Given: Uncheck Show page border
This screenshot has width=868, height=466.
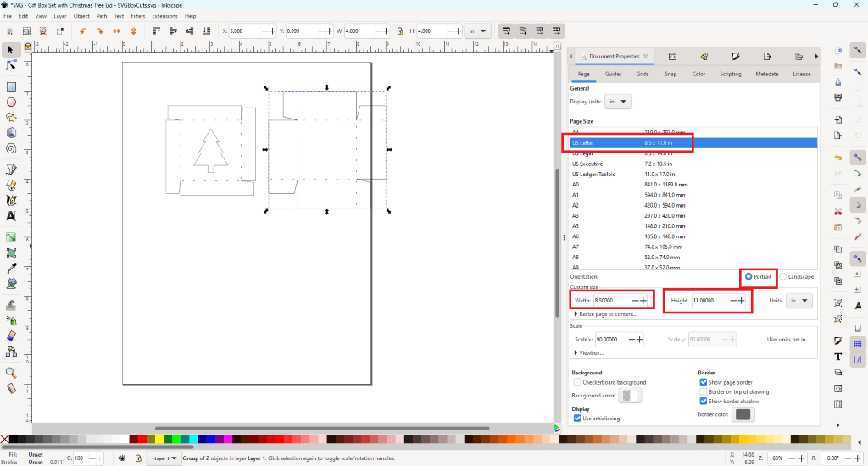Looking at the screenshot, I should click(x=704, y=382).
